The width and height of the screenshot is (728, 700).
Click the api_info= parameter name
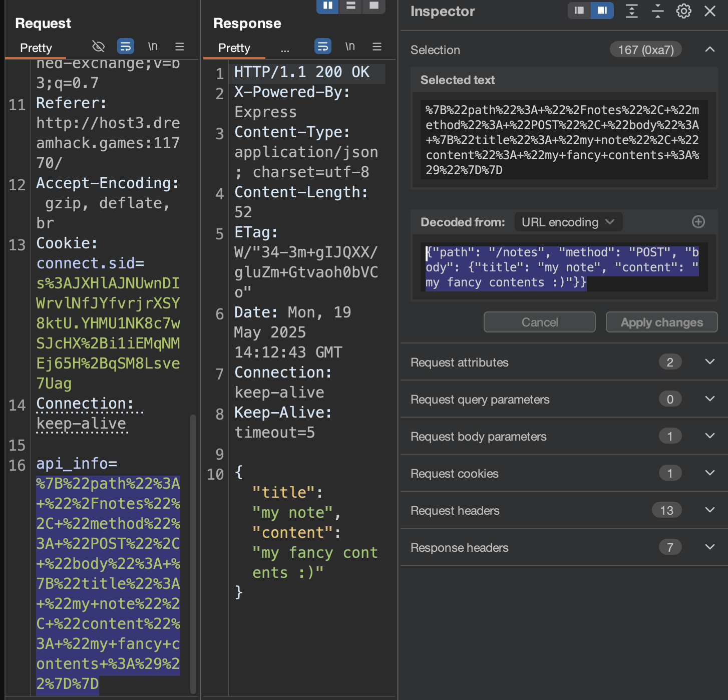(x=77, y=464)
